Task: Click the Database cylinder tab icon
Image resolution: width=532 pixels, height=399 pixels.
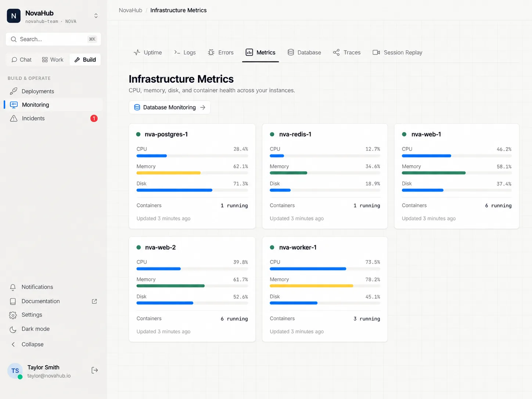Action: (291, 53)
